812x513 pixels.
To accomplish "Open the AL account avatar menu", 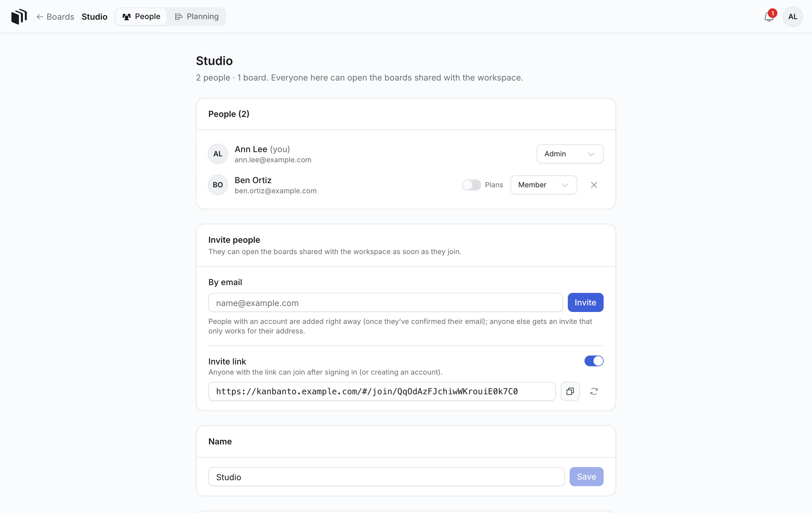I will click(792, 16).
